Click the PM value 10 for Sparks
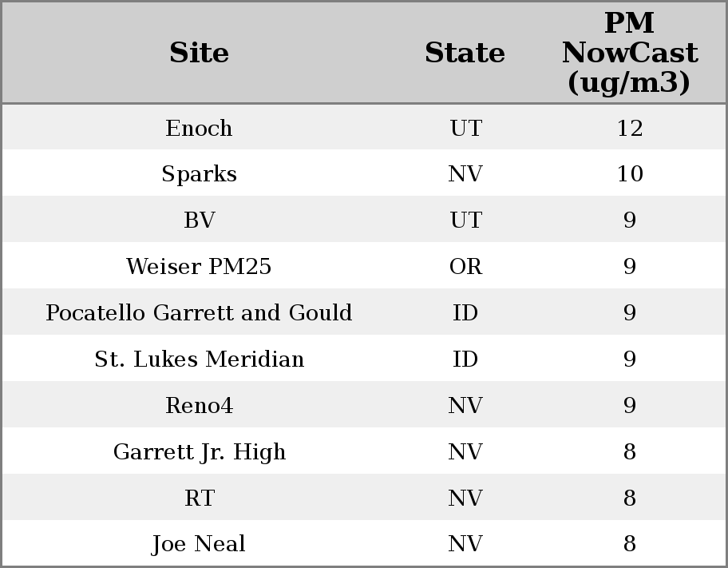Image resolution: width=728 pixels, height=568 pixels. [x=629, y=174]
